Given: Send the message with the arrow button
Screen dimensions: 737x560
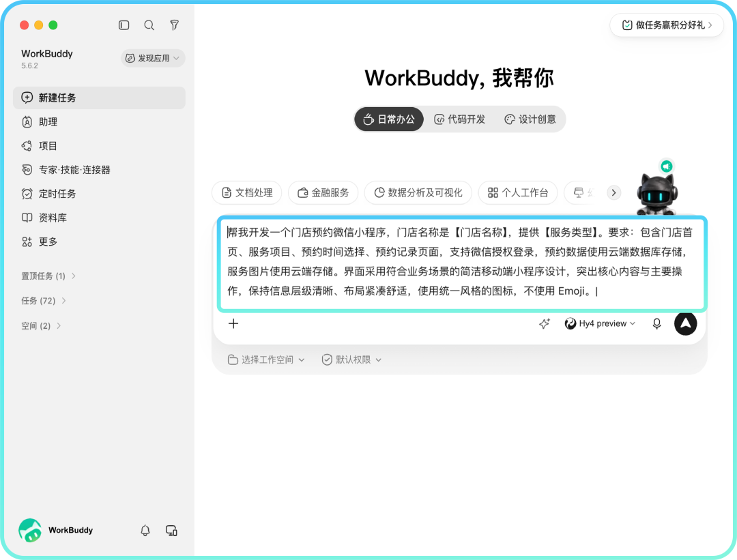Looking at the screenshot, I should coord(686,323).
